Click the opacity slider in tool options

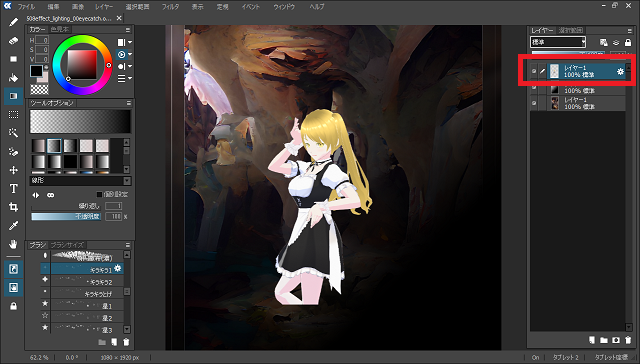[66, 217]
